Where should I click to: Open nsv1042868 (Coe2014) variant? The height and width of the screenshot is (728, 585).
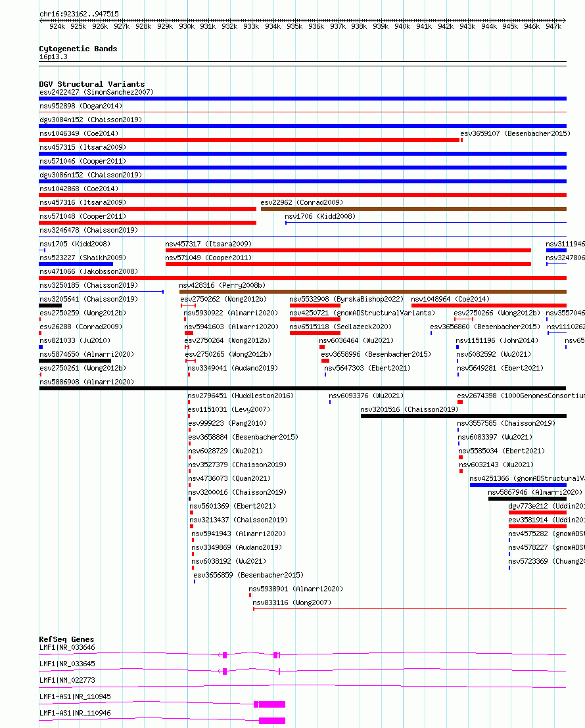pos(79,189)
